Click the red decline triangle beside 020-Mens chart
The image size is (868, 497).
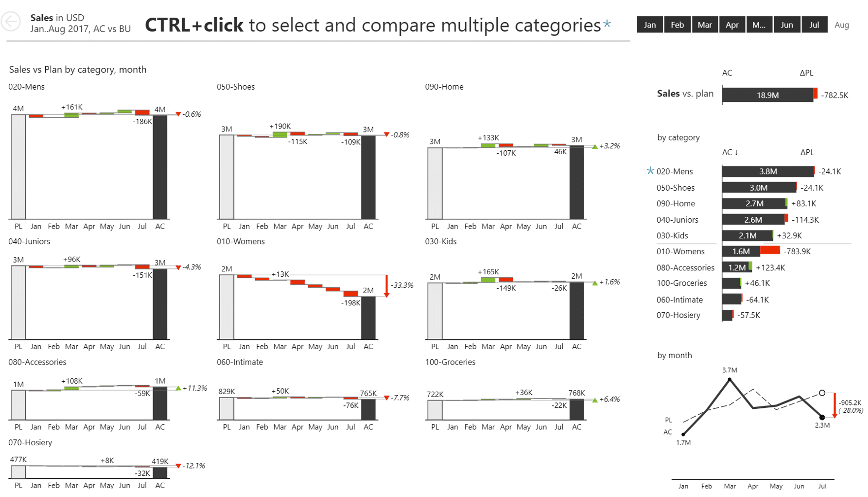[178, 114]
